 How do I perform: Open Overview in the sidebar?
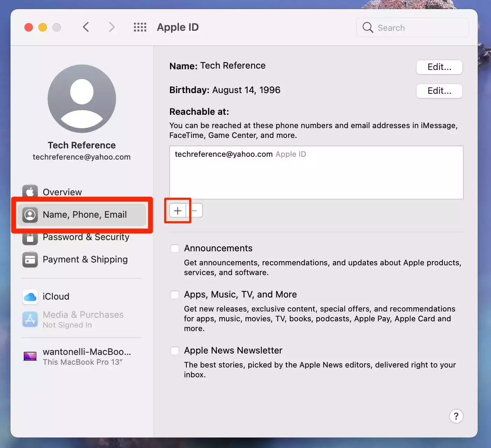[x=62, y=192]
